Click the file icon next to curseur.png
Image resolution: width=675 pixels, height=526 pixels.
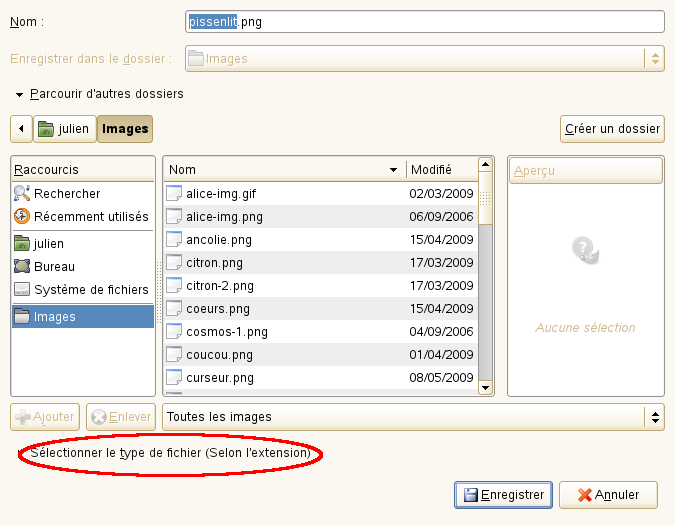(x=173, y=377)
